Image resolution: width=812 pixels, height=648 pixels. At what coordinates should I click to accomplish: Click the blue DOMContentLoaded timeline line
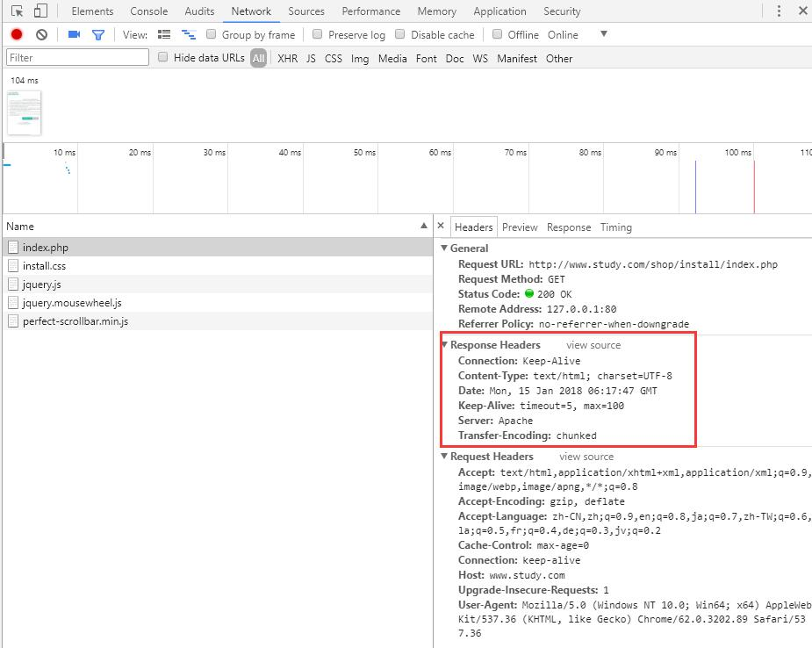pyautogui.click(x=695, y=186)
